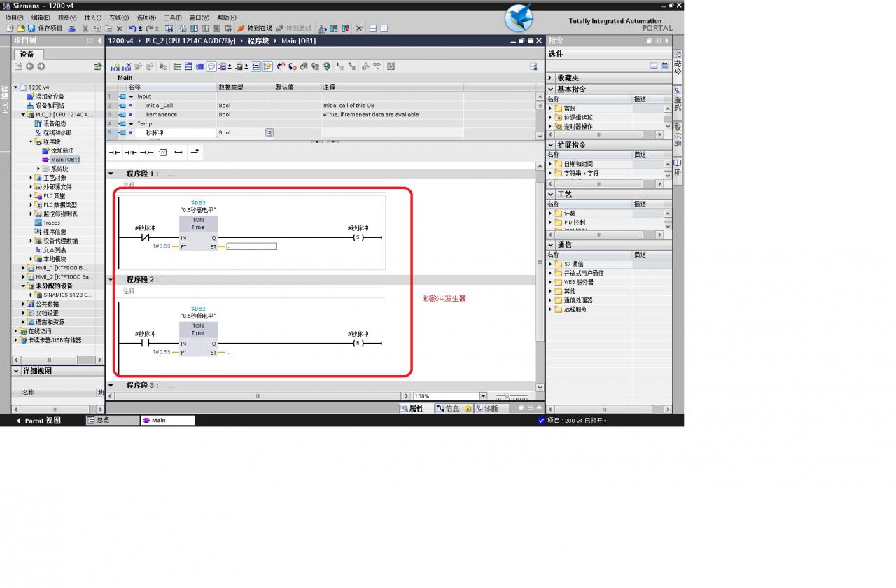Expand the 定时器操作 folder
The height and width of the screenshot is (588, 896).
(550, 127)
